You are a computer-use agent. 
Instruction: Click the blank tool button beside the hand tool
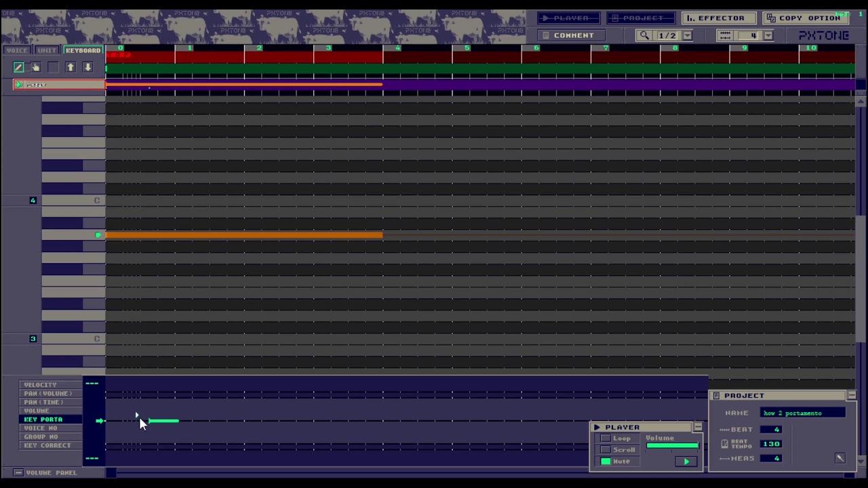[54, 67]
